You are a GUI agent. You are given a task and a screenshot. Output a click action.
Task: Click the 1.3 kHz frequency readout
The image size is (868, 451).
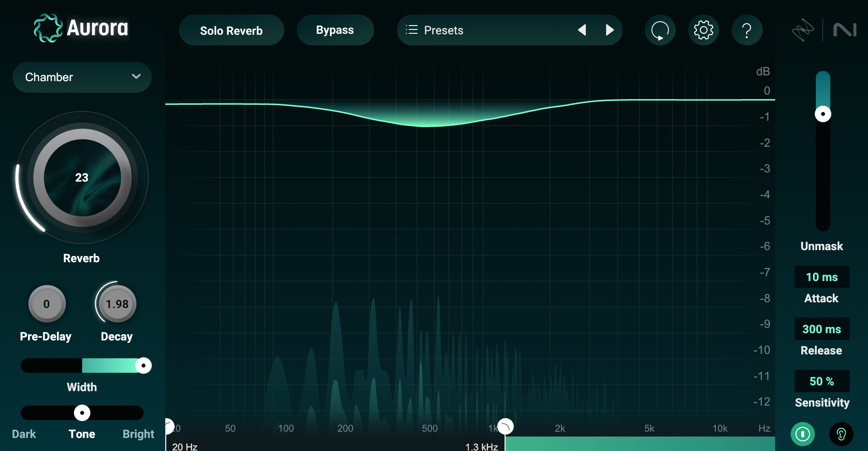482,447
